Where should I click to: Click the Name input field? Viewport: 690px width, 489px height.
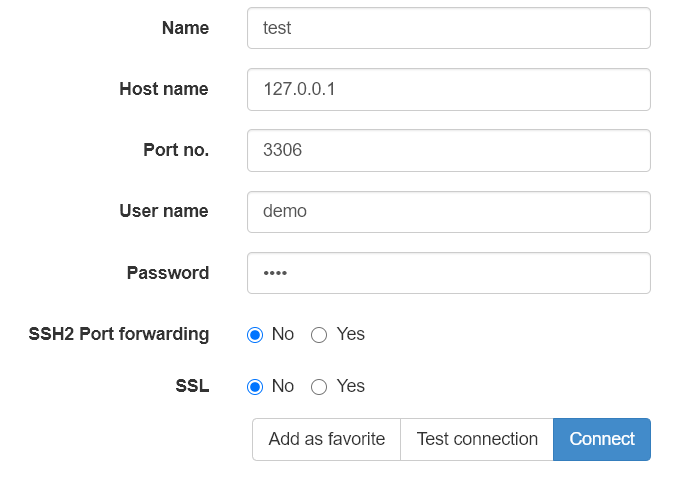click(x=448, y=28)
